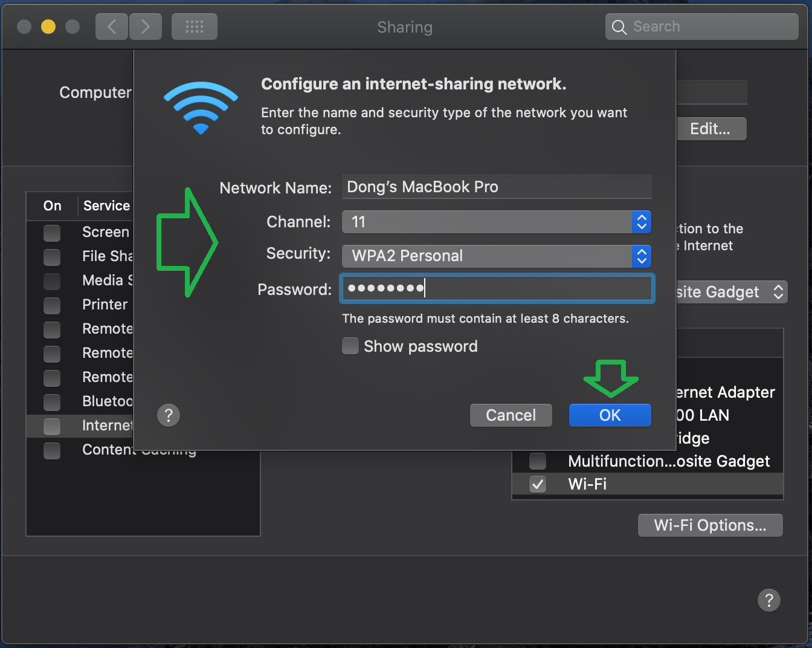This screenshot has width=812, height=648.
Task: Open the share-connection-from dropdown ending in Gadget
Action: (x=731, y=293)
